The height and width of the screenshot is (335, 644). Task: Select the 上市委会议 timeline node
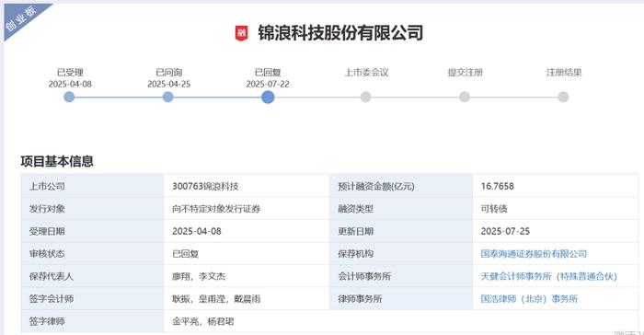pyautogui.click(x=365, y=97)
